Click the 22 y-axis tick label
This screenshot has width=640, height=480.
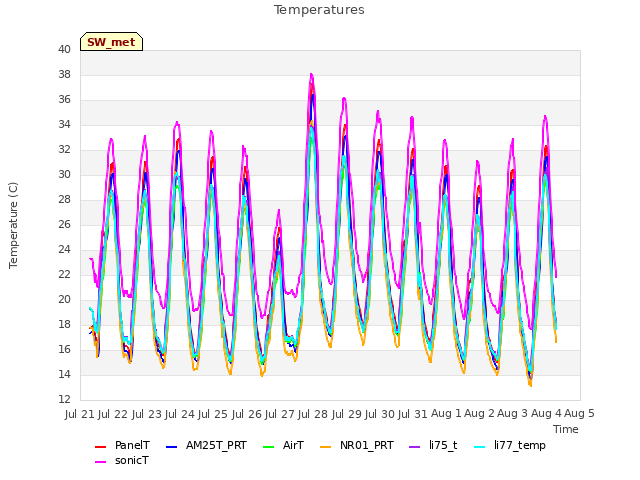[x=64, y=274]
